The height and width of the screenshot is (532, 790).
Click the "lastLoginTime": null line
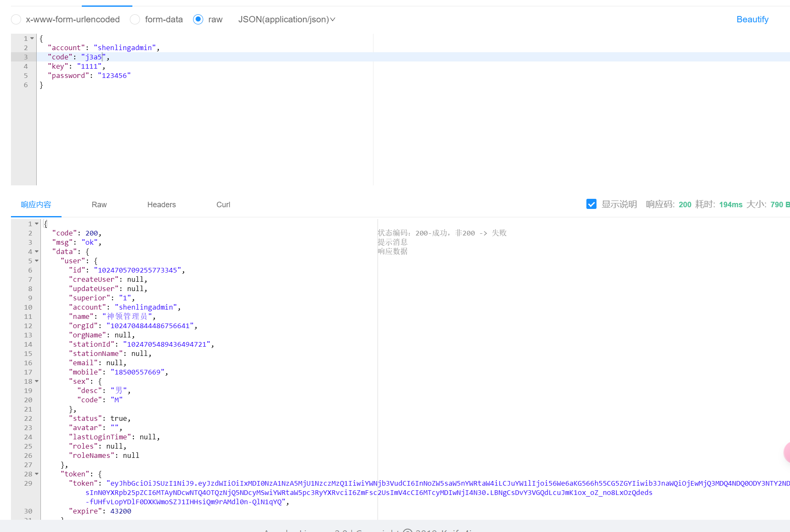pos(114,437)
